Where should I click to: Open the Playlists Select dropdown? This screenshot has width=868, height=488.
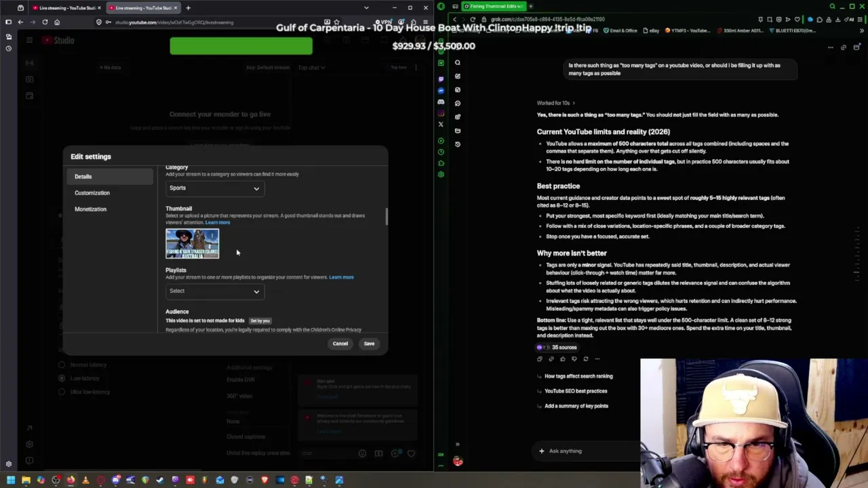click(214, 291)
